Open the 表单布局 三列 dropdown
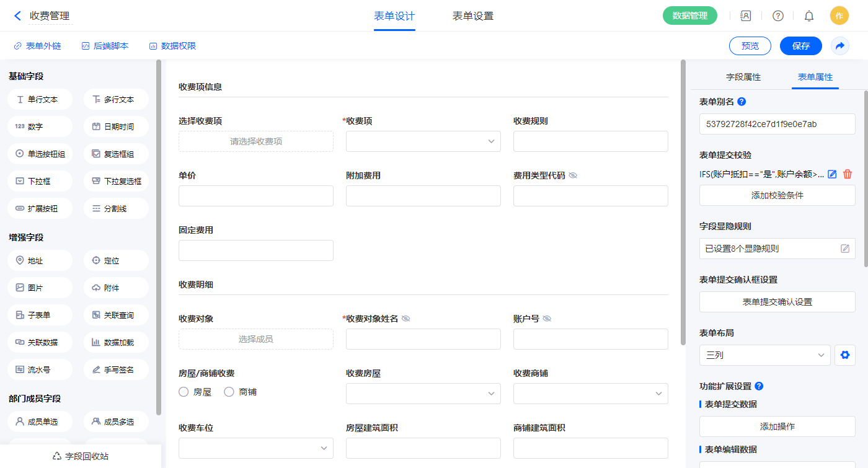868x468 pixels. point(764,355)
